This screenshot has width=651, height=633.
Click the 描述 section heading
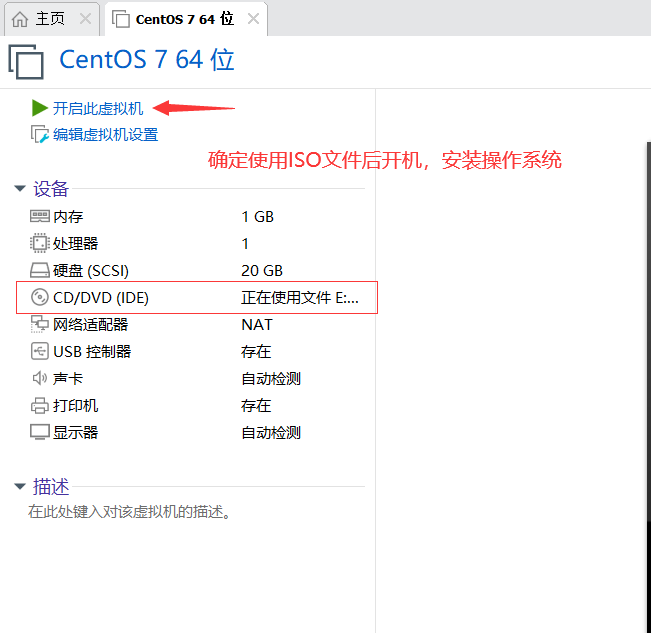(x=51, y=486)
